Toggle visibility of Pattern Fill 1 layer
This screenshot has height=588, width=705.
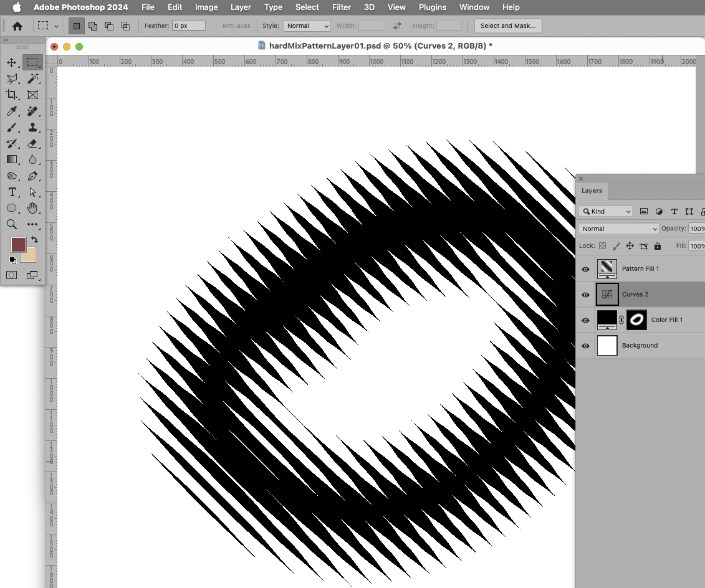pos(585,269)
